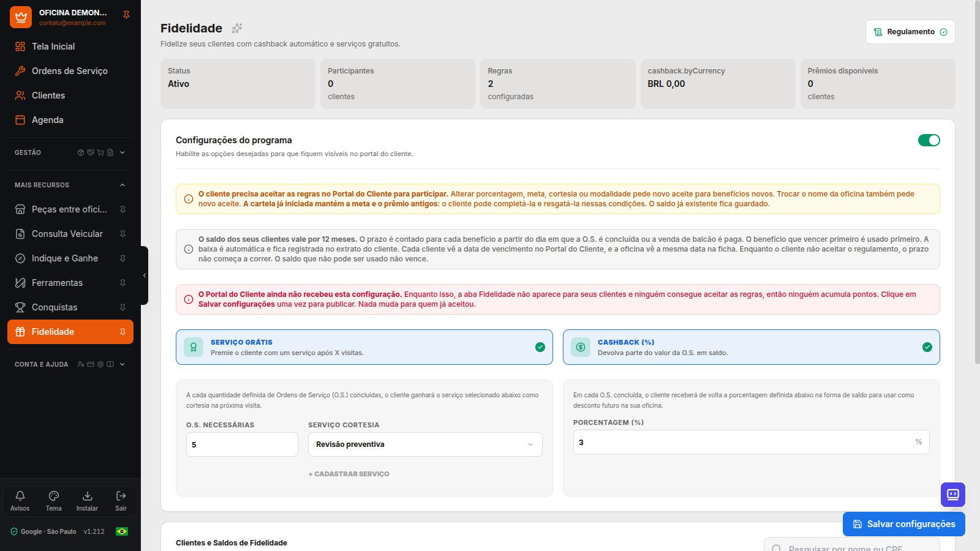
Task: Pin the Conquistas menu item
Action: (x=123, y=307)
